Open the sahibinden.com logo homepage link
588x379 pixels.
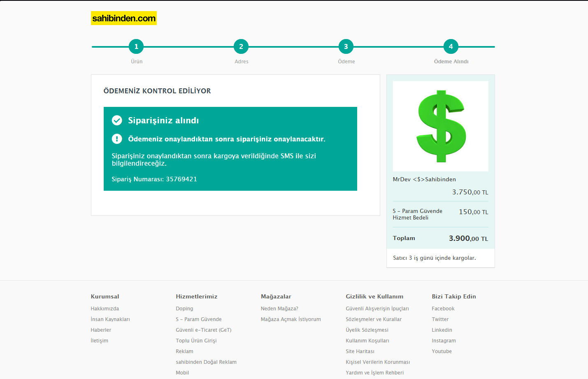coord(124,18)
